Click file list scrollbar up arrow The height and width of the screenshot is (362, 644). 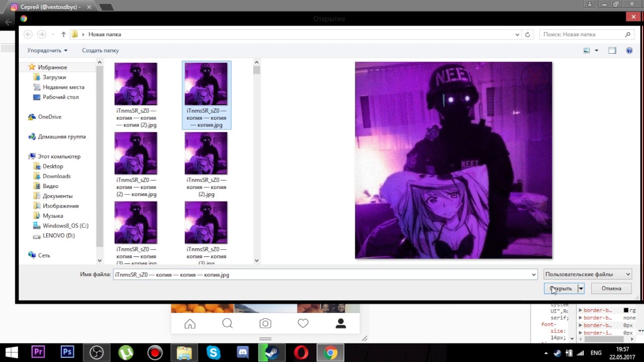pyautogui.click(x=257, y=62)
